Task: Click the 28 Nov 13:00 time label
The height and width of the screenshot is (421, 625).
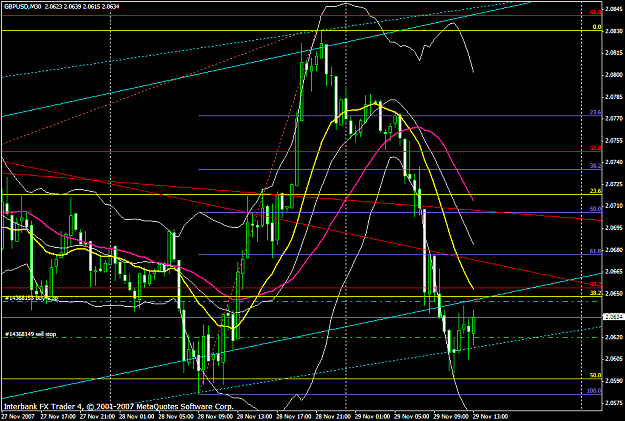Action: 254,417
